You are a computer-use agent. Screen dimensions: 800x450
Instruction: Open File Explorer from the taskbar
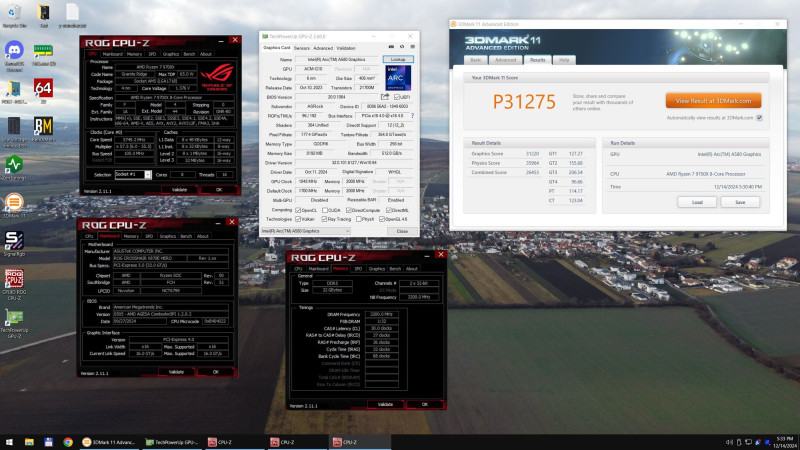29,442
